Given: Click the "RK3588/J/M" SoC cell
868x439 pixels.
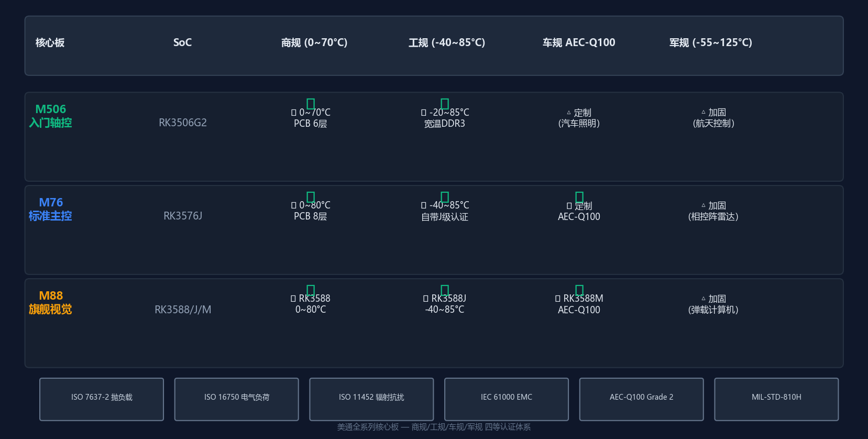Looking at the screenshot, I should pos(183,310).
